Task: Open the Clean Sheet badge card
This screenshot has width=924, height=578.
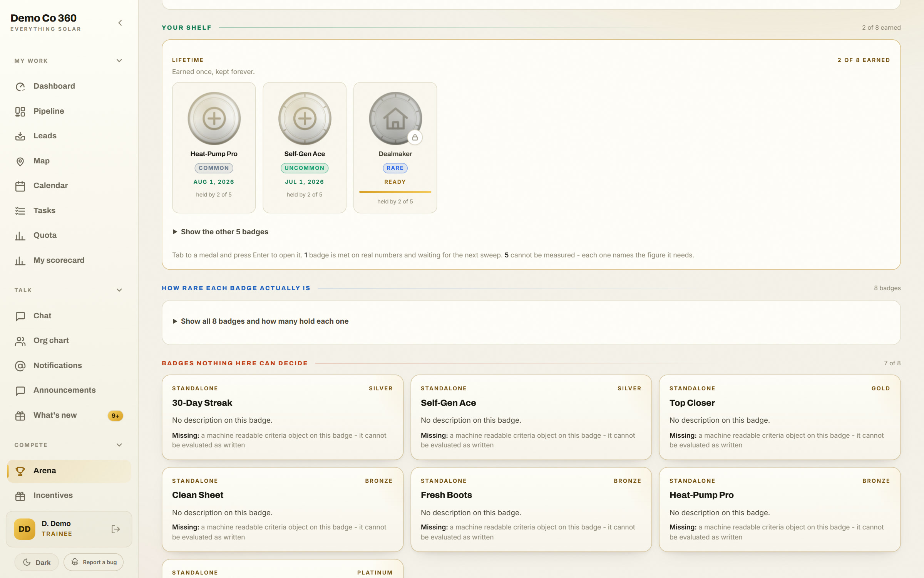Action: (x=283, y=509)
